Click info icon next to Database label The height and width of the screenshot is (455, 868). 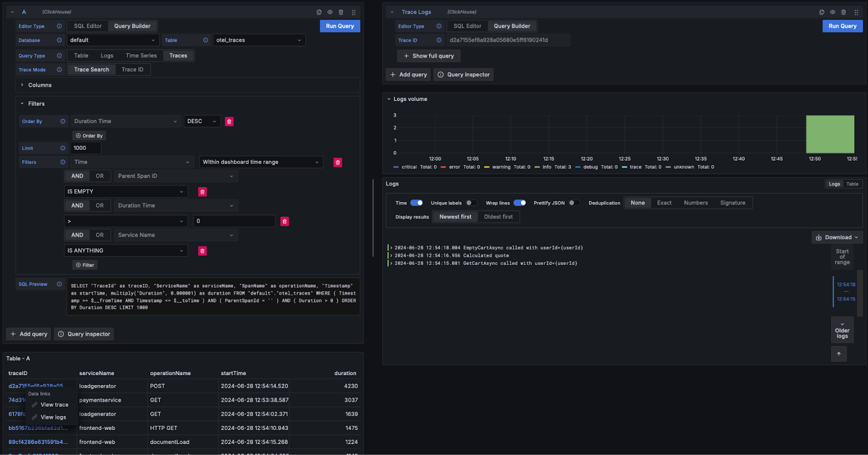pyautogui.click(x=59, y=40)
